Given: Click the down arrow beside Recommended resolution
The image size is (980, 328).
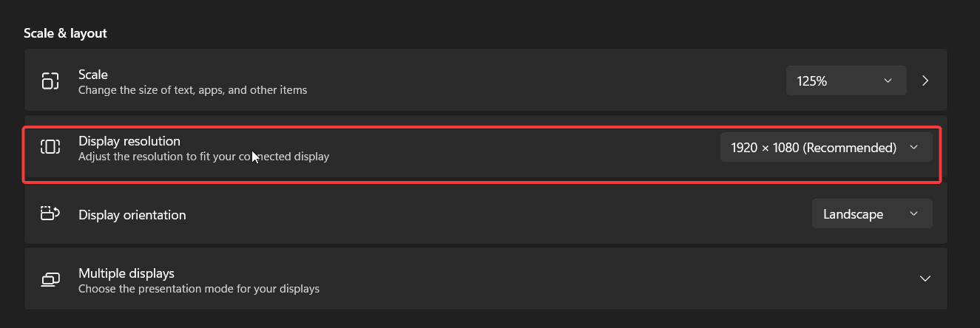Looking at the screenshot, I should 913,147.
